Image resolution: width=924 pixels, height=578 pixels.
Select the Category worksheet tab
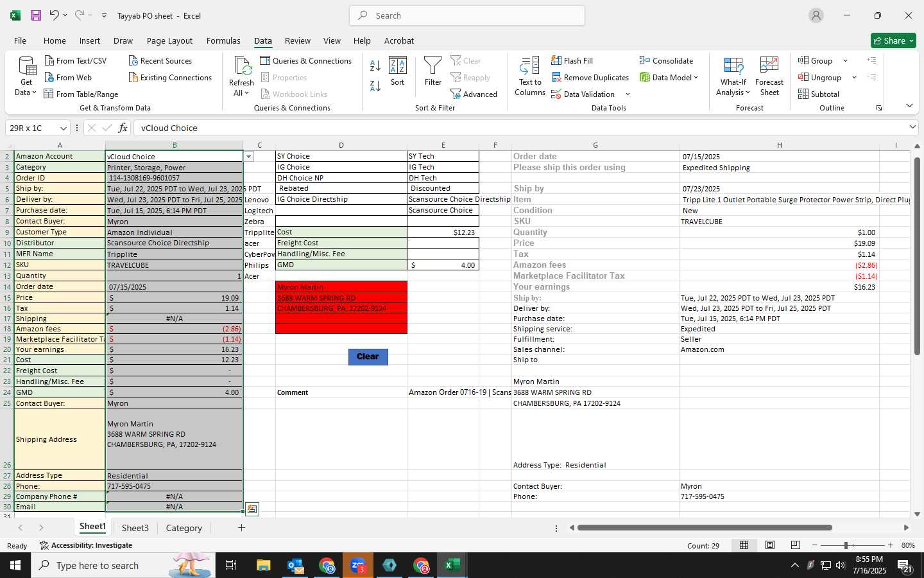coord(184,528)
